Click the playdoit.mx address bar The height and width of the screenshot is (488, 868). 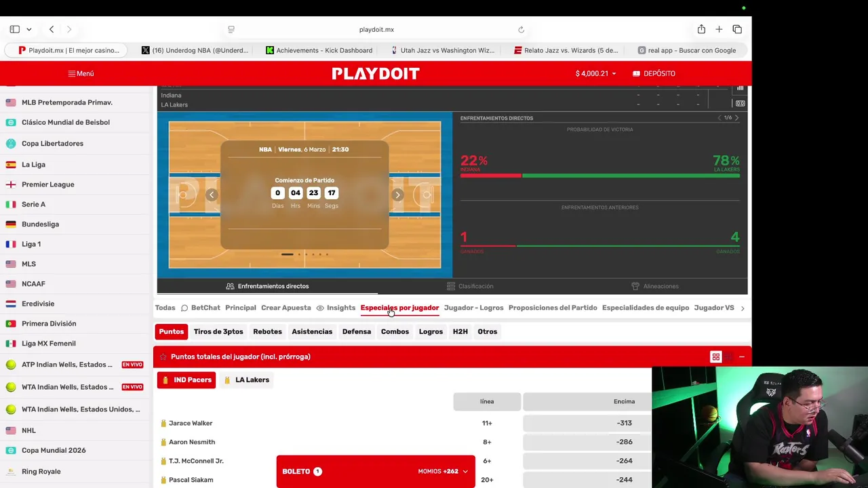(x=376, y=30)
